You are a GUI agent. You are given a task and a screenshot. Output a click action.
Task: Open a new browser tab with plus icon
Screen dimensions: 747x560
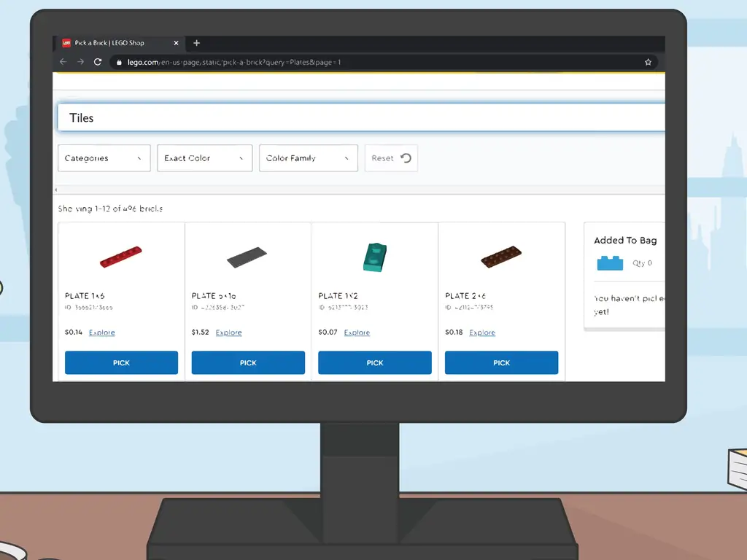click(196, 43)
